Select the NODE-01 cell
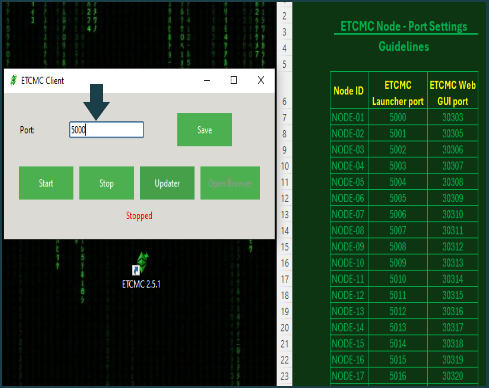The width and height of the screenshot is (489, 388). 349,117
